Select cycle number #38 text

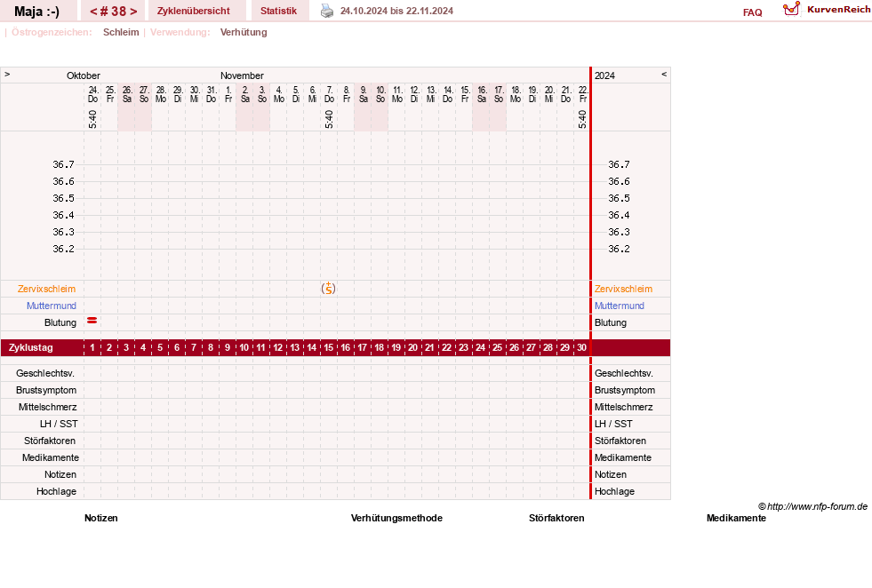click(114, 12)
